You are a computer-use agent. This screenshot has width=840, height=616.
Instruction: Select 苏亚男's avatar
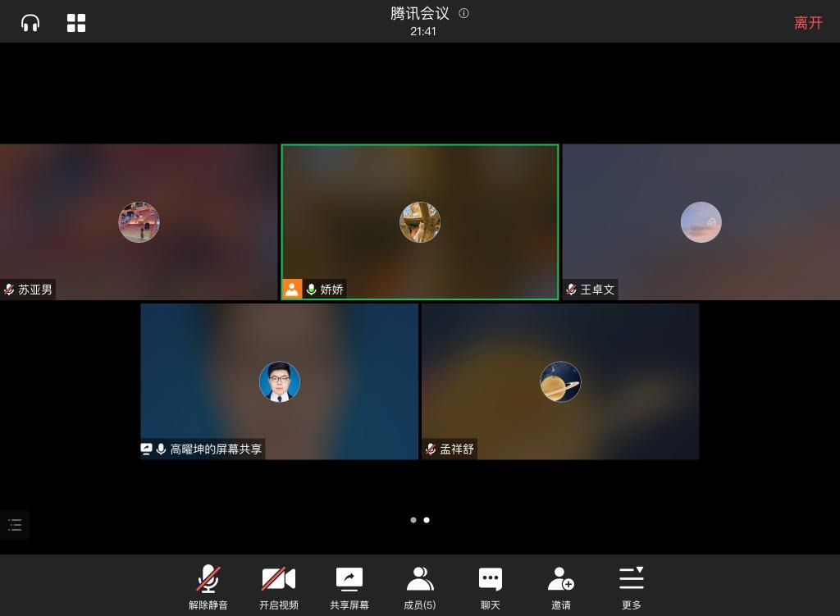[x=139, y=222]
